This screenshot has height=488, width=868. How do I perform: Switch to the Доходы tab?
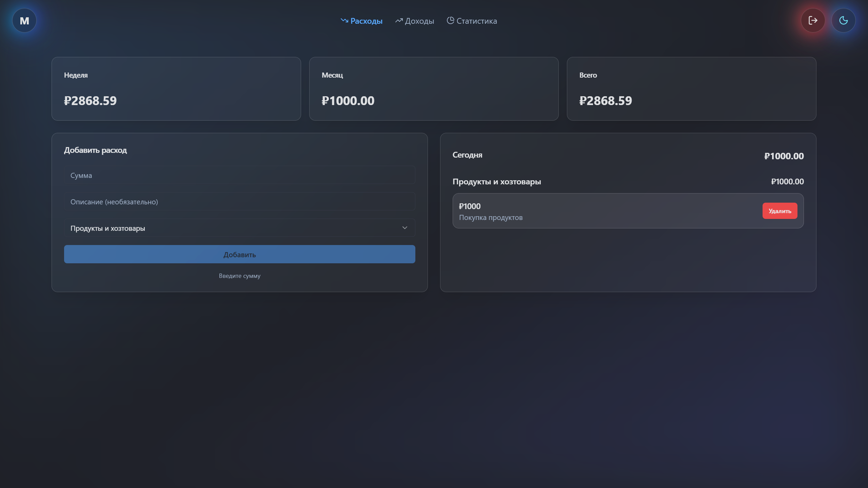click(419, 21)
